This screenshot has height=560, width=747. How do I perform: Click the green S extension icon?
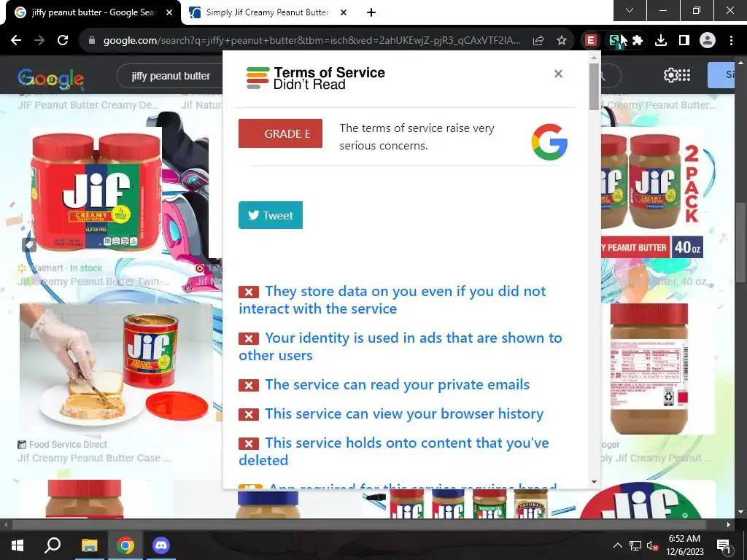point(614,41)
